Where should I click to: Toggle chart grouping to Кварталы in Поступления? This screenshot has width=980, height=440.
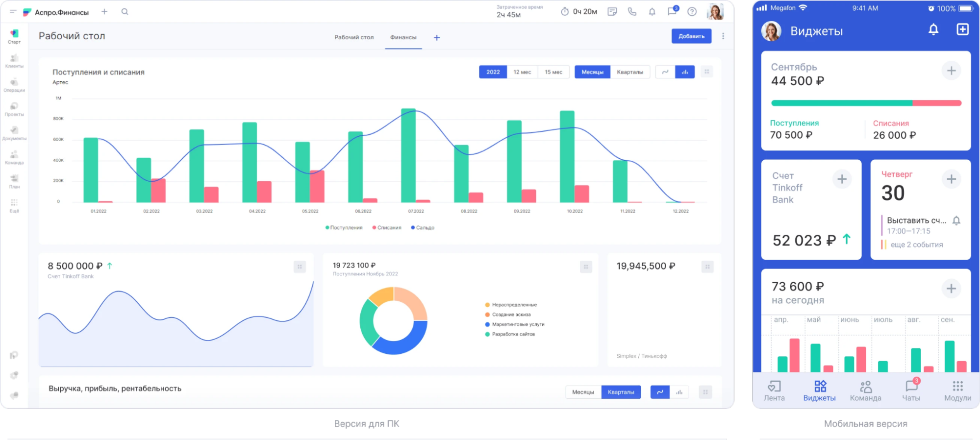[x=630, y=72]
